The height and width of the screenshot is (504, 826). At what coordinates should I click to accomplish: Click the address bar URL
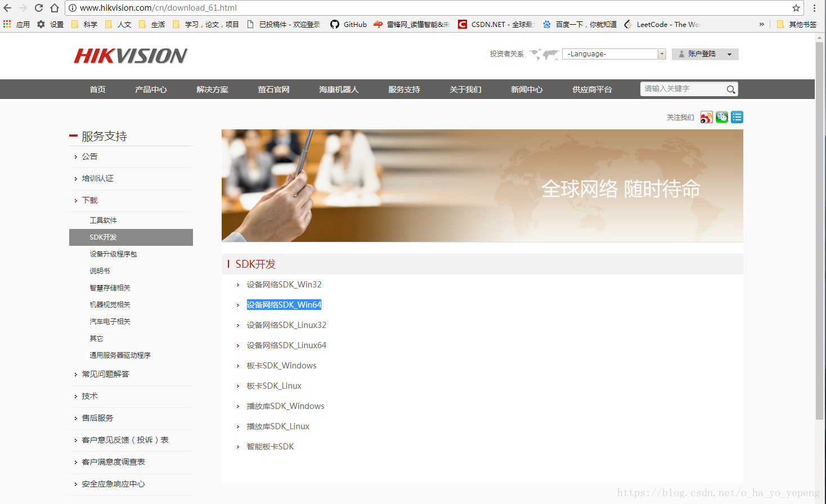[x=158, y=8]
